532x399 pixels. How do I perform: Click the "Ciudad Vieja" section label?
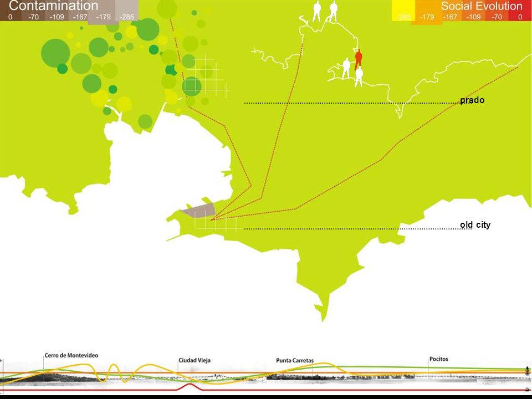[x=195, y=360]
